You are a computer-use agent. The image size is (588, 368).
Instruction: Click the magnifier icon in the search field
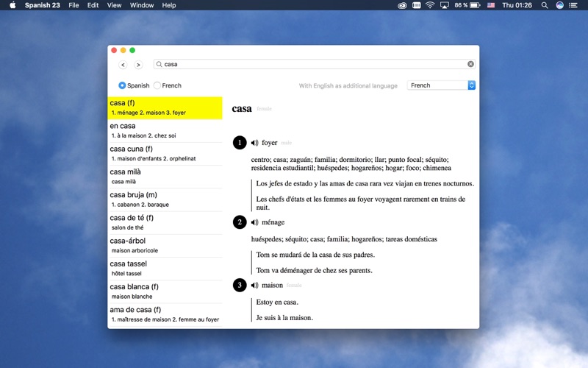pyautogui.click(x=159, y=64)
